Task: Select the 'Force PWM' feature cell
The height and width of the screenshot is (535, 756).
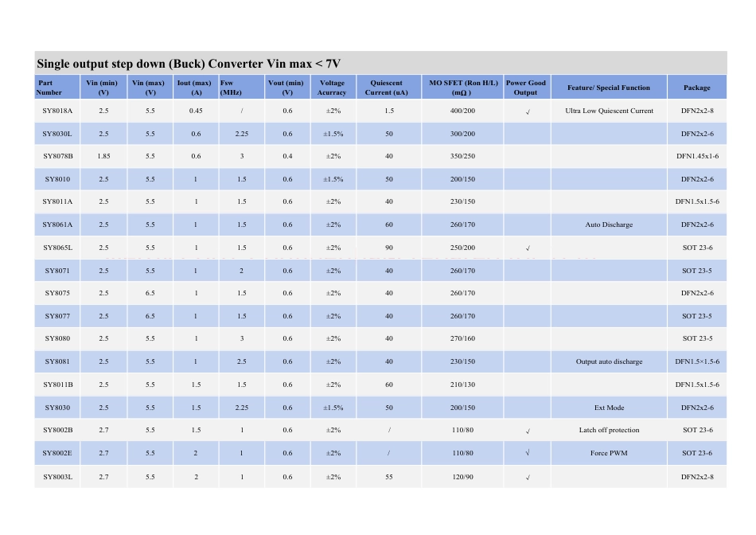Action: (x=609, y=453)
